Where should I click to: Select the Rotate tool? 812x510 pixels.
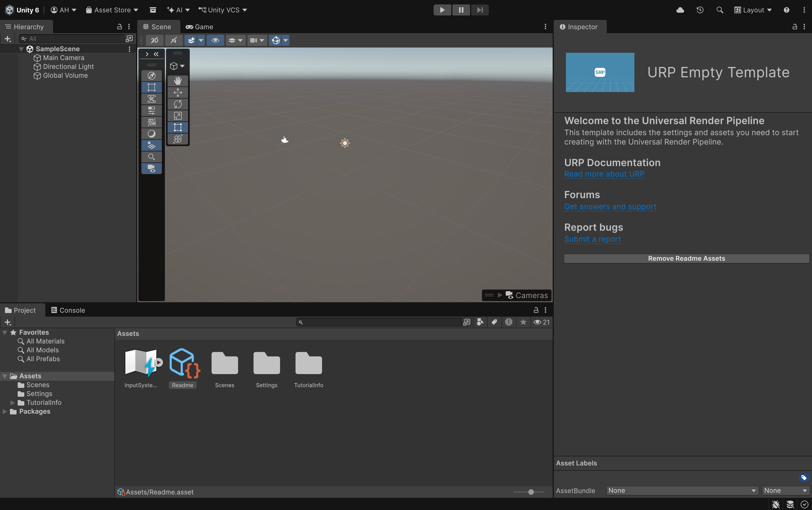178,104
